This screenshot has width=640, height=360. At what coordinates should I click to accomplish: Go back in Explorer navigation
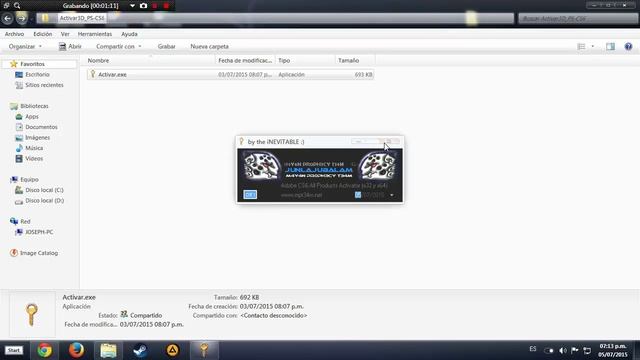coord(7,18)
